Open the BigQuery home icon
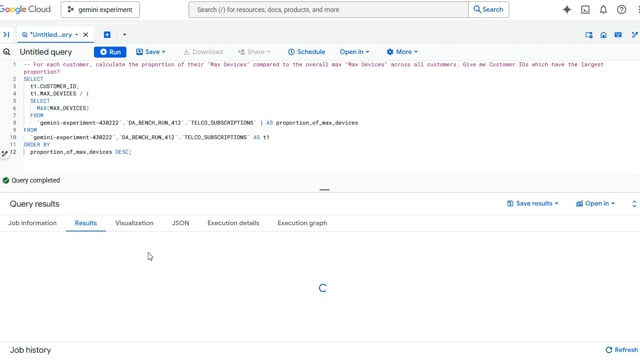 (603, 35)
